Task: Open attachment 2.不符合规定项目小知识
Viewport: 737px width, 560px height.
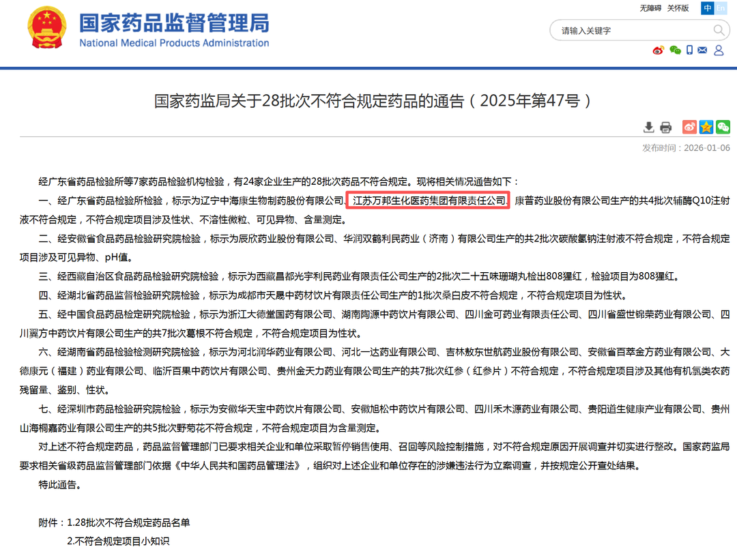Action: point(118,541)
